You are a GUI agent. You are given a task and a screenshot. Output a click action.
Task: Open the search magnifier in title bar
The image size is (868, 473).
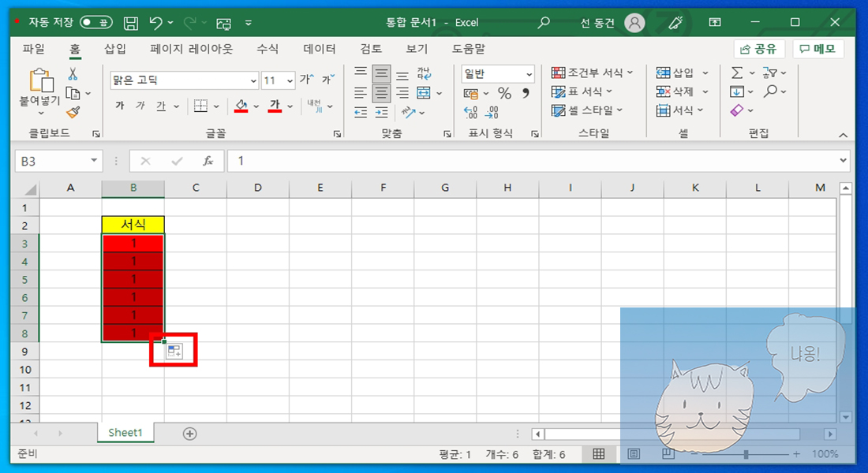click(x=544, y=23)
